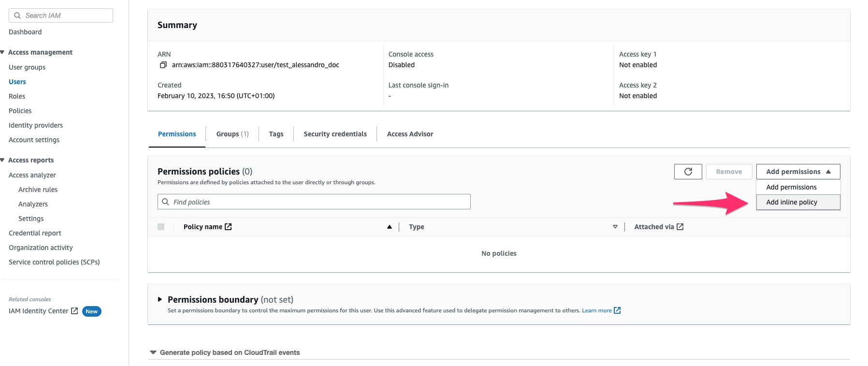Collapse the Access reports section

(x=2, y=160)
